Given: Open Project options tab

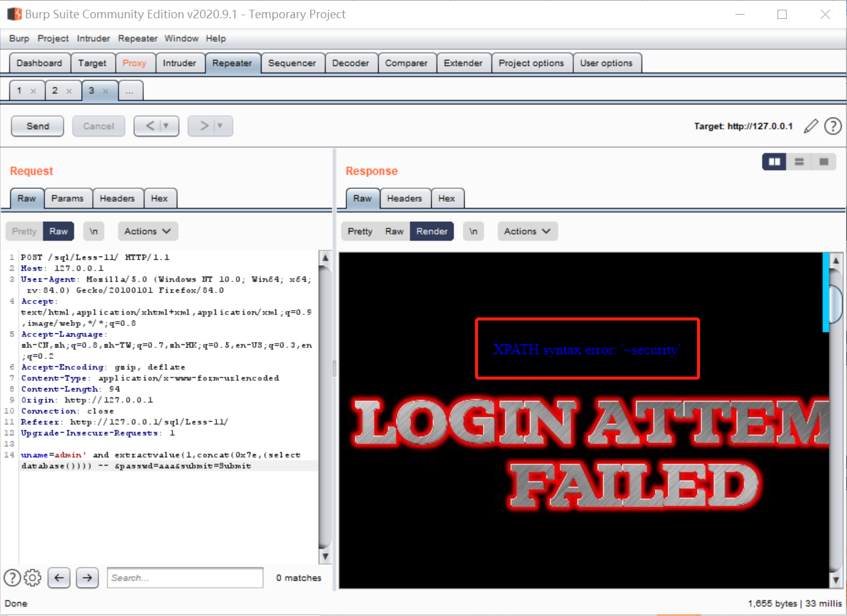Looking at the screenshot, I should [531, 63].
